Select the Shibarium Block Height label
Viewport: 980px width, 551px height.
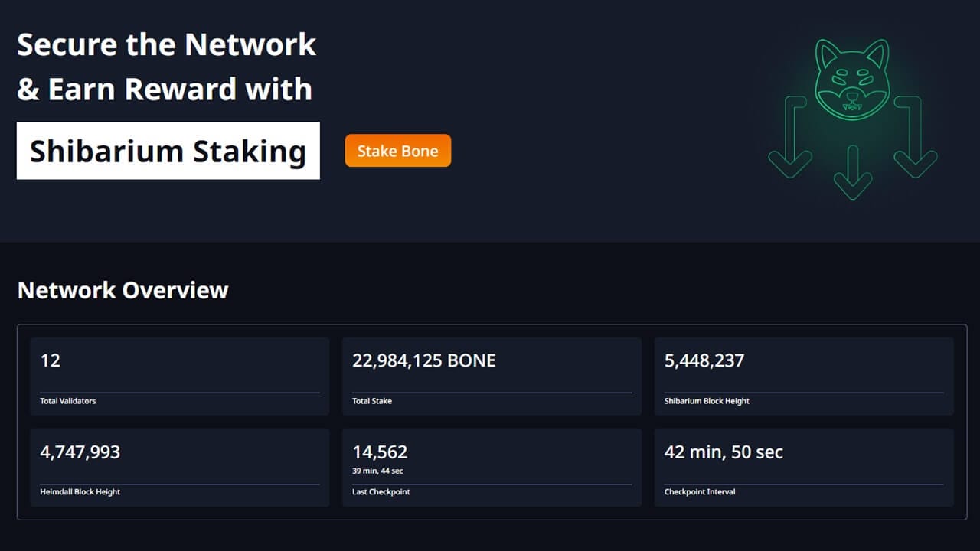click(x=707, y=401)
